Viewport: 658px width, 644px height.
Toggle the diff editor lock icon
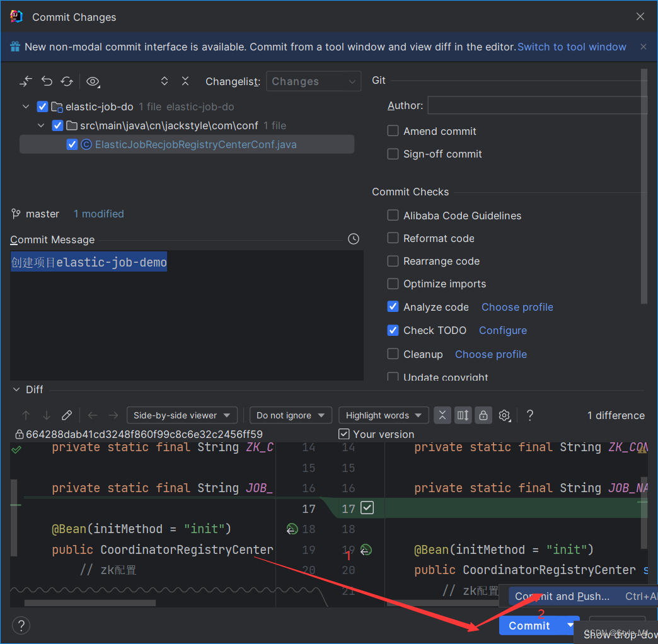(483, 415)
